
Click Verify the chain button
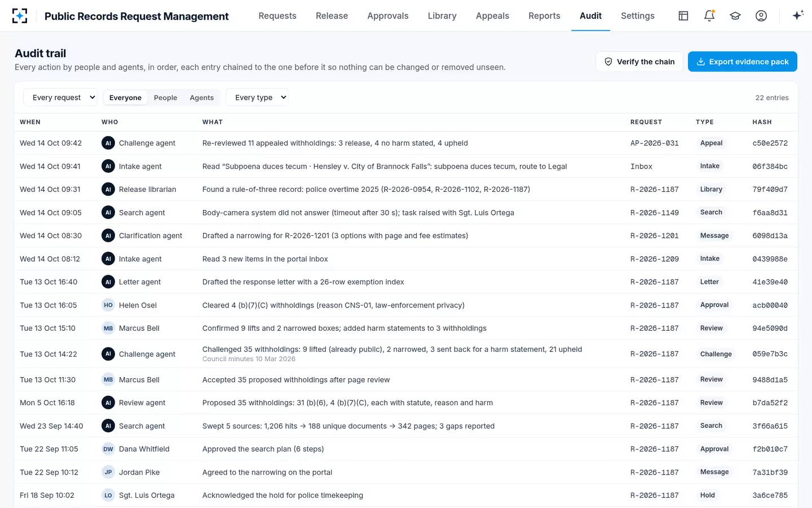639,62
